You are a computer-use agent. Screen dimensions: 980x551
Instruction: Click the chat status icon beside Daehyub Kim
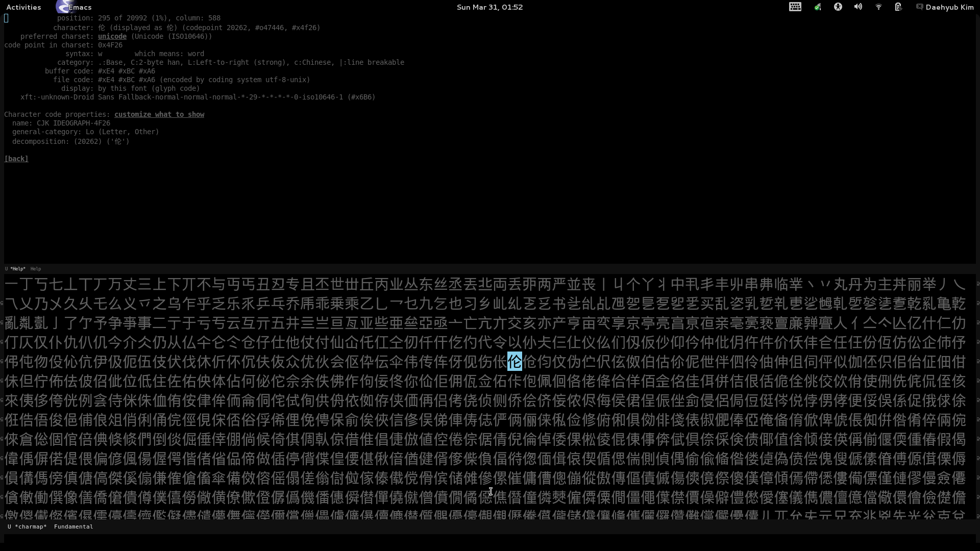point(919,7)
